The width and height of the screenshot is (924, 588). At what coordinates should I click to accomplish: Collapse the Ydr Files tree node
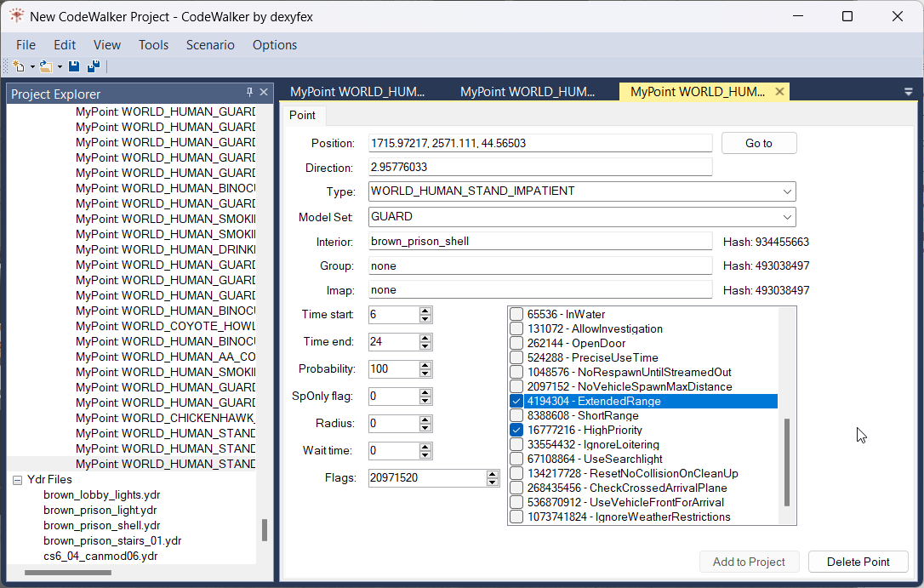pyautogui.click(x=17, y=480)
